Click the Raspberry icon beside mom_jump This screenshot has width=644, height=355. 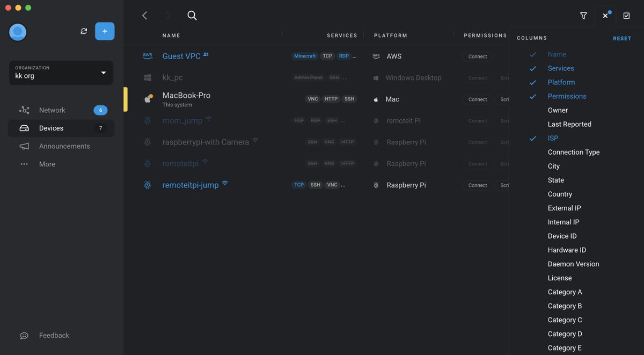click(148, 121)
